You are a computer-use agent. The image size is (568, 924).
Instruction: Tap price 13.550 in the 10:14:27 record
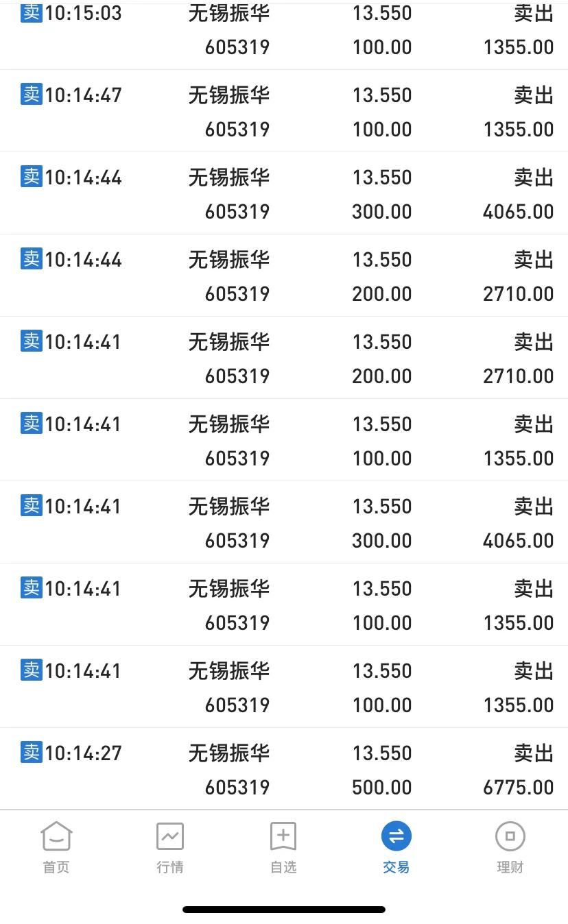click(382, 753)
